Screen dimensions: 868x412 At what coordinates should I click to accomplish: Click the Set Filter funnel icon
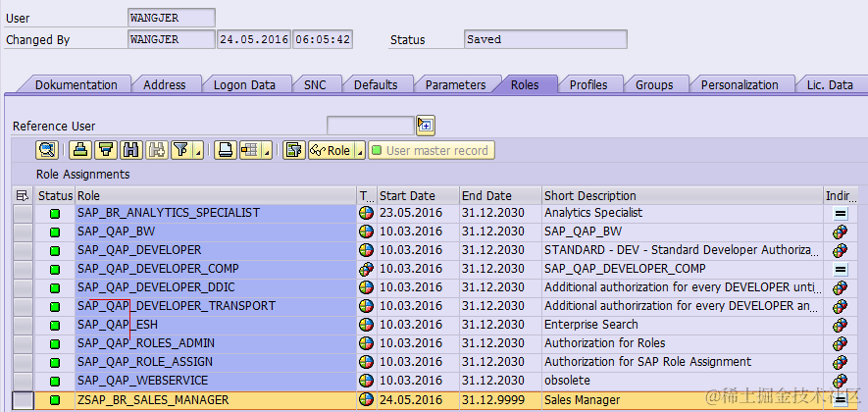pos(180,149)
